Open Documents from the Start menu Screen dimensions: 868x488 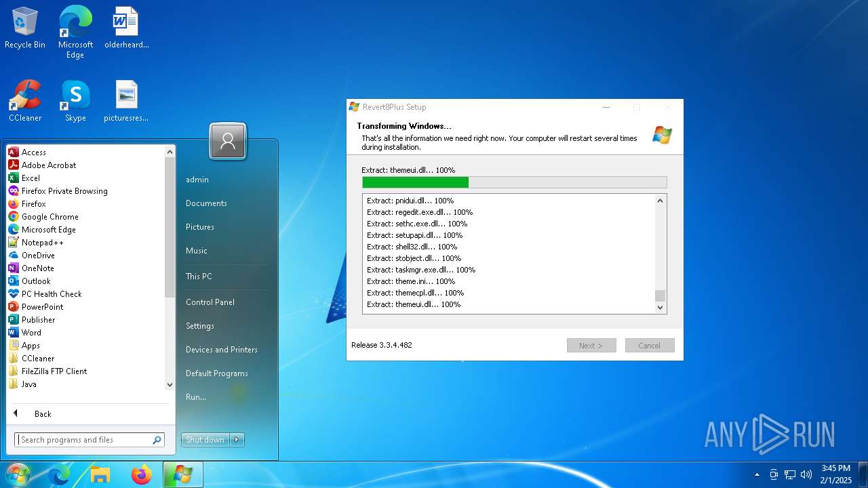[x=206, y=203]
